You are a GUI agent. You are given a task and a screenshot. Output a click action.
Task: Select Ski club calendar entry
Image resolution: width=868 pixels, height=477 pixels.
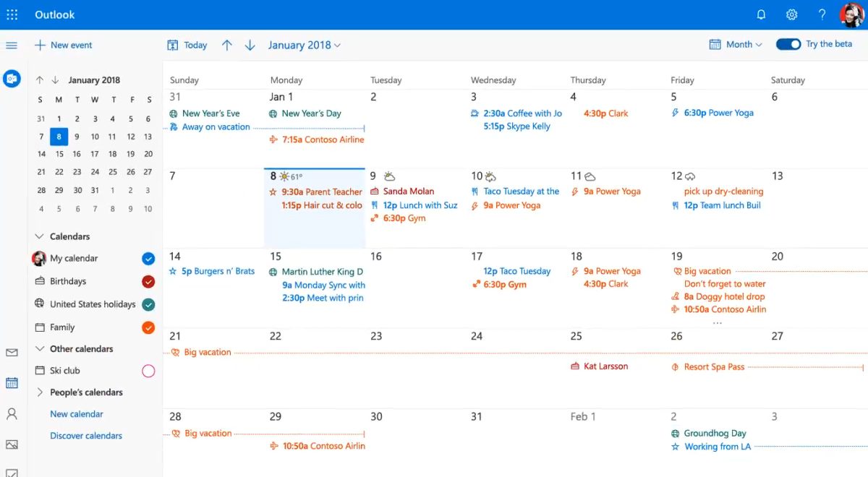[x=65, y=371]
